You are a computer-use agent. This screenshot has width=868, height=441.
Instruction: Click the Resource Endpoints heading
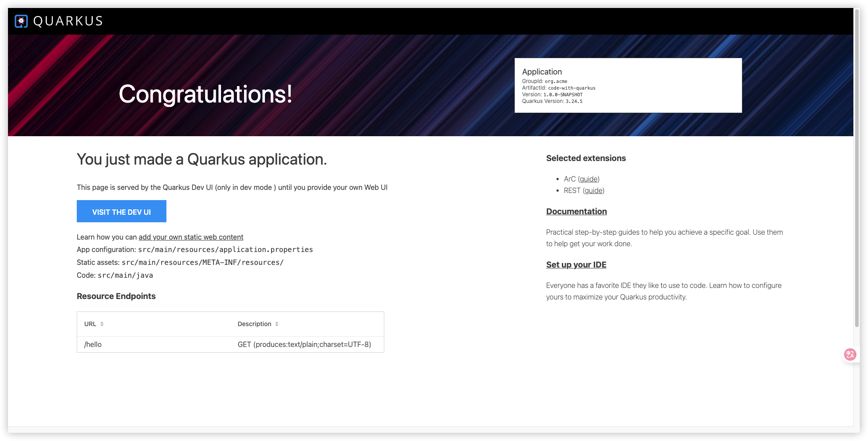[116, 296]
